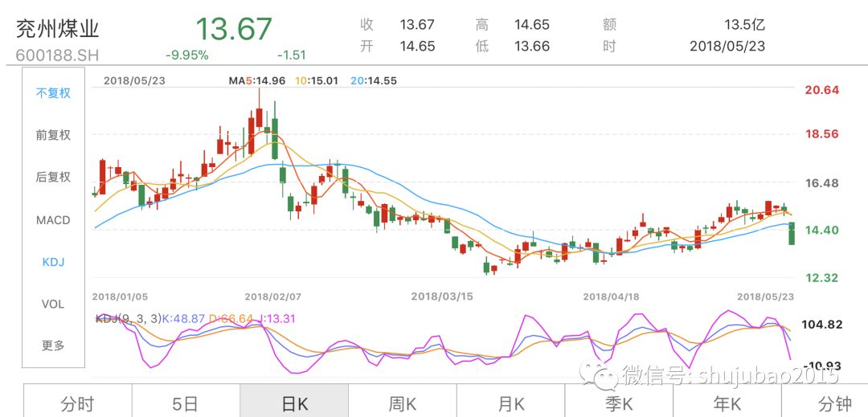Select the 日K daily candlestick tab
The height and width of the screenshot is (417, 868).
294,403
